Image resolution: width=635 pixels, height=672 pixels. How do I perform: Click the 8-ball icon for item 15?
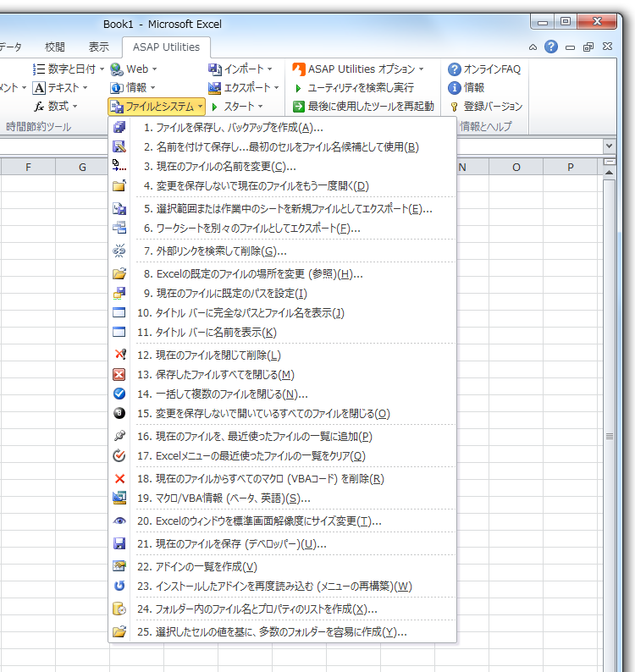[x=119, y=413]
